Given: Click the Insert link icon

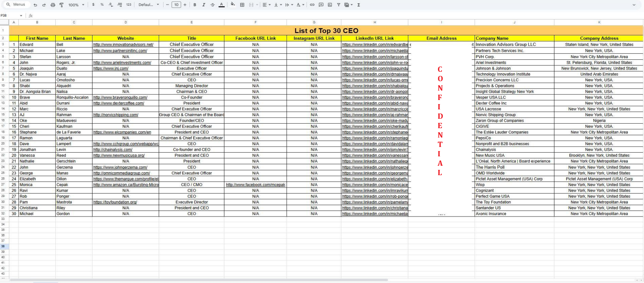Looking at the screenshot, I should pyautogui.click(x=312, y=5).
